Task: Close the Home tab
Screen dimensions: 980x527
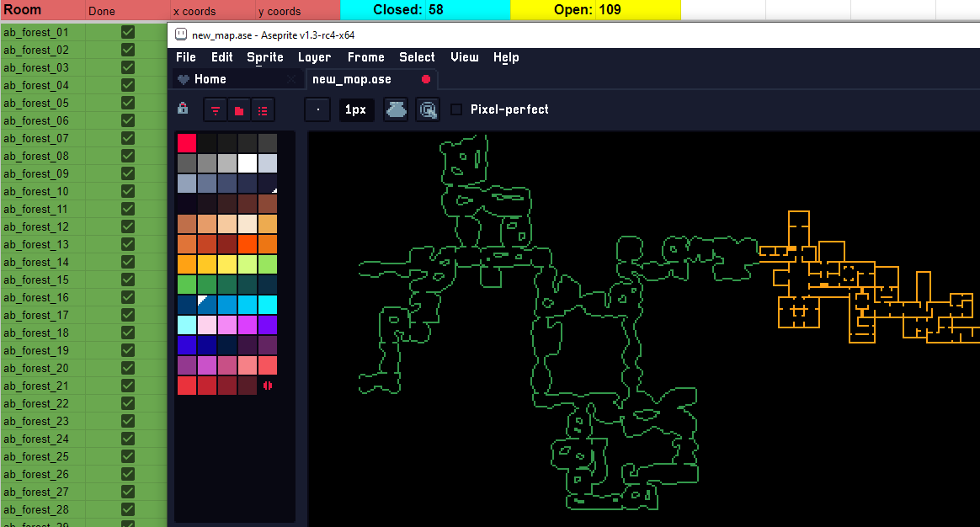Action: (x=292, y=78)
